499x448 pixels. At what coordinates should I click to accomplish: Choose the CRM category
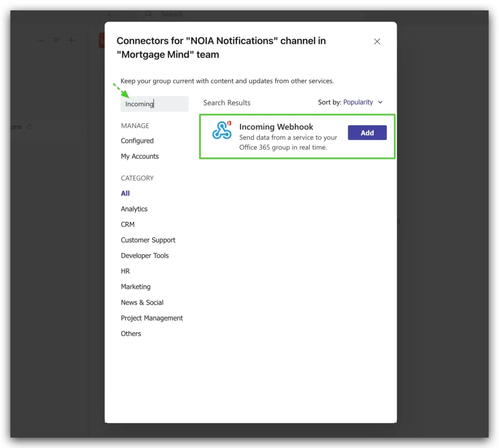pyautogui.click(x=128, y=225)
